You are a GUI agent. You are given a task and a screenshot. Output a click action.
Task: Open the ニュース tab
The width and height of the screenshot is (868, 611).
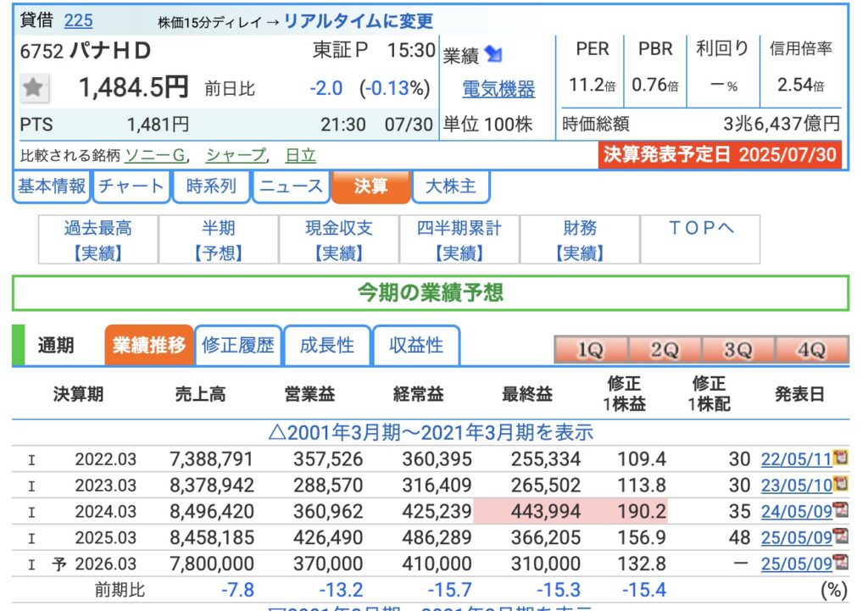click(291, 186)
